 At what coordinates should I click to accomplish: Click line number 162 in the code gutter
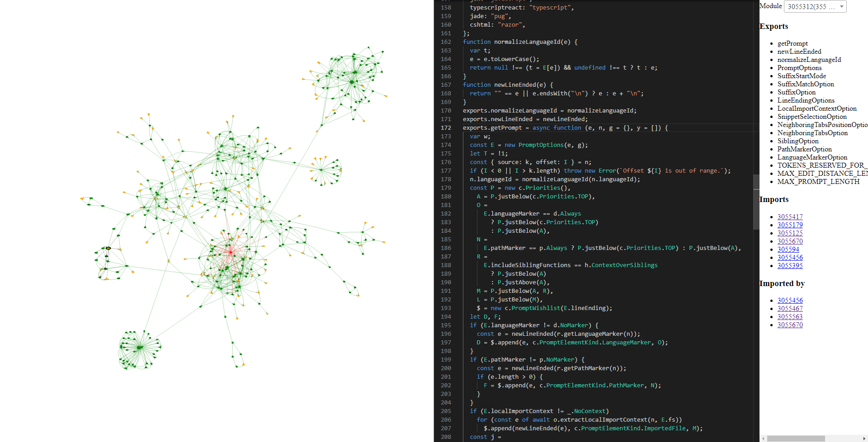[x=446, y=42]
